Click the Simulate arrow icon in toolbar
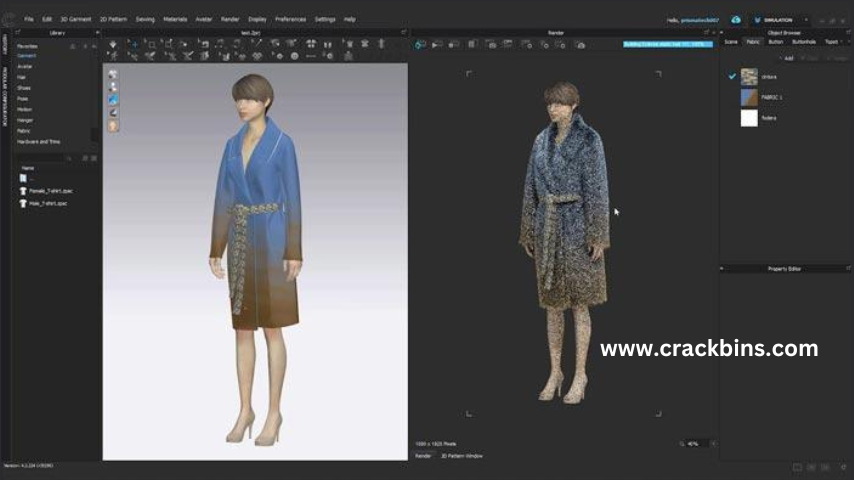 coord(113,44)
